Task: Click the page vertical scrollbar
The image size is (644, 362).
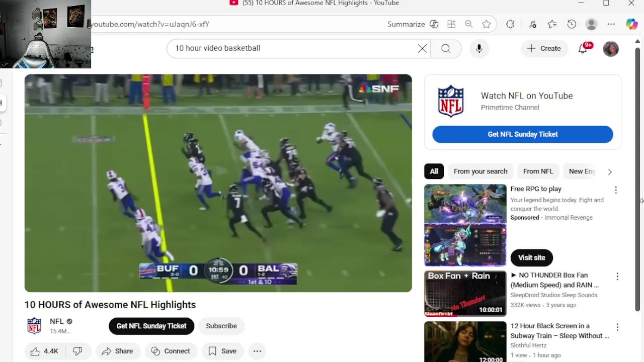Action: [x=638, y=178]
